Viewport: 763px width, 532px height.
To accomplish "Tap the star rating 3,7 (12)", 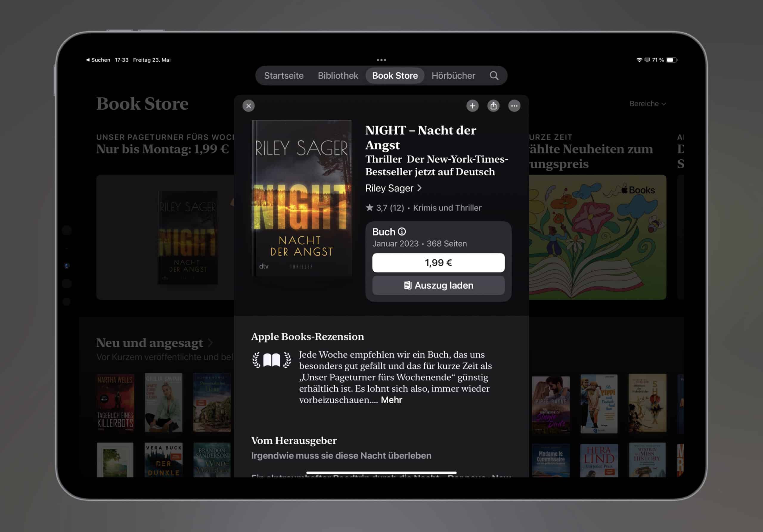I will pos(385,208).
